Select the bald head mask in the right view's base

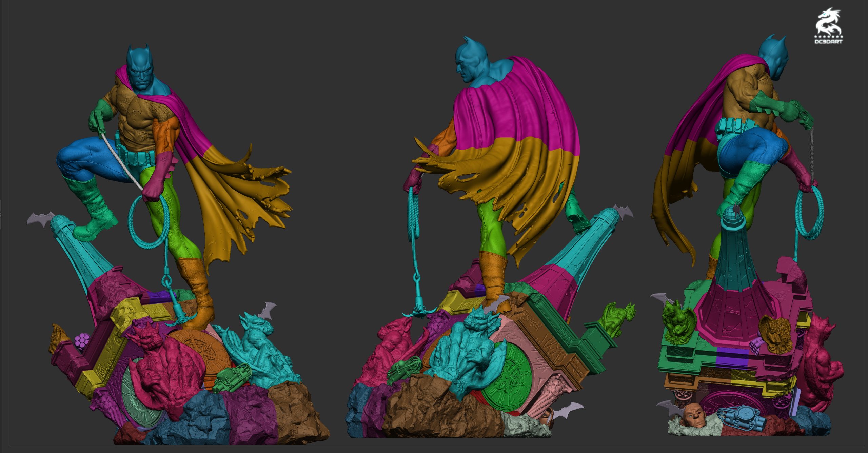tap(694, 415)
